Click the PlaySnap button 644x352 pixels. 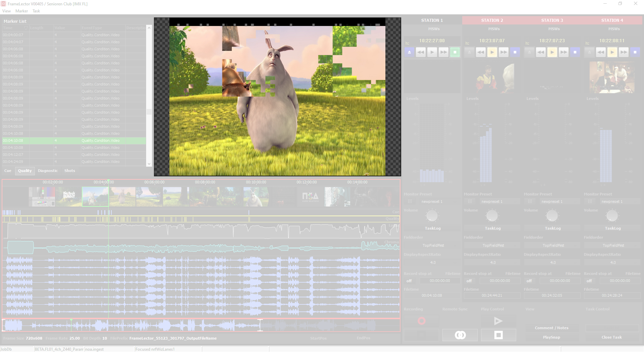point(551,337)
